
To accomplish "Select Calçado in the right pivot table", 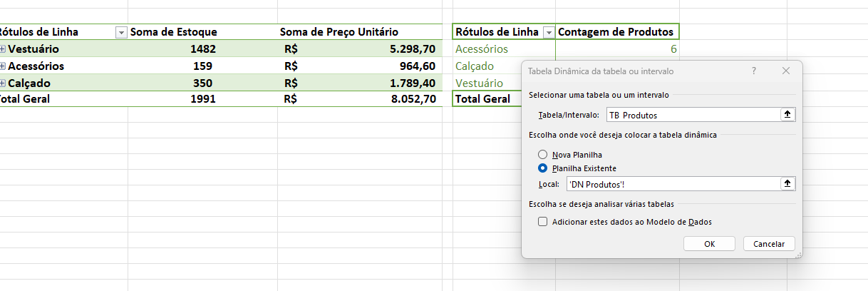I will (x=475, y=66).
